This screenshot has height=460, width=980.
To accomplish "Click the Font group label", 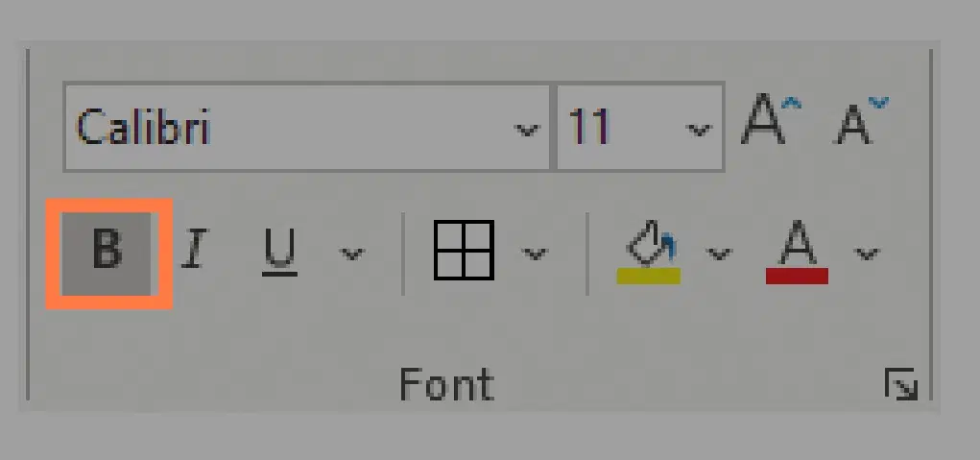I will pyautogui.click(x=447, y=384).
